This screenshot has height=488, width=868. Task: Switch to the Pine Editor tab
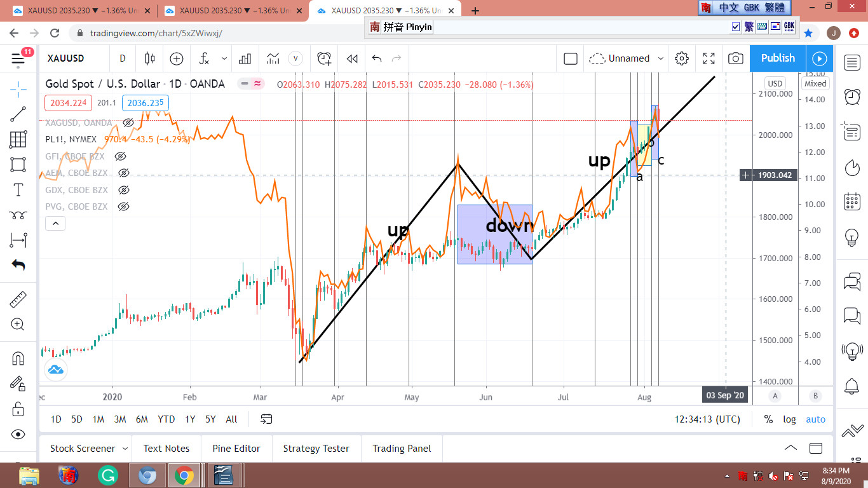(x=236, y=449)
